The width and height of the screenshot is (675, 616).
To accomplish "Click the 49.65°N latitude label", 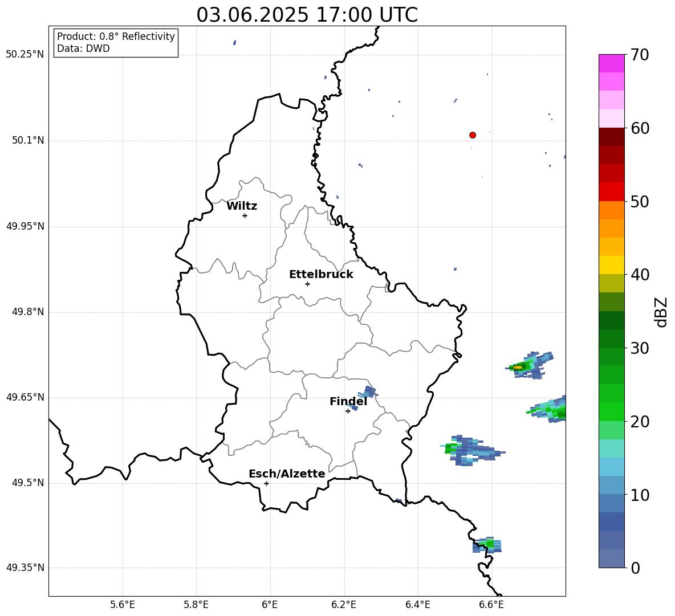I will [x=25, y=397].
